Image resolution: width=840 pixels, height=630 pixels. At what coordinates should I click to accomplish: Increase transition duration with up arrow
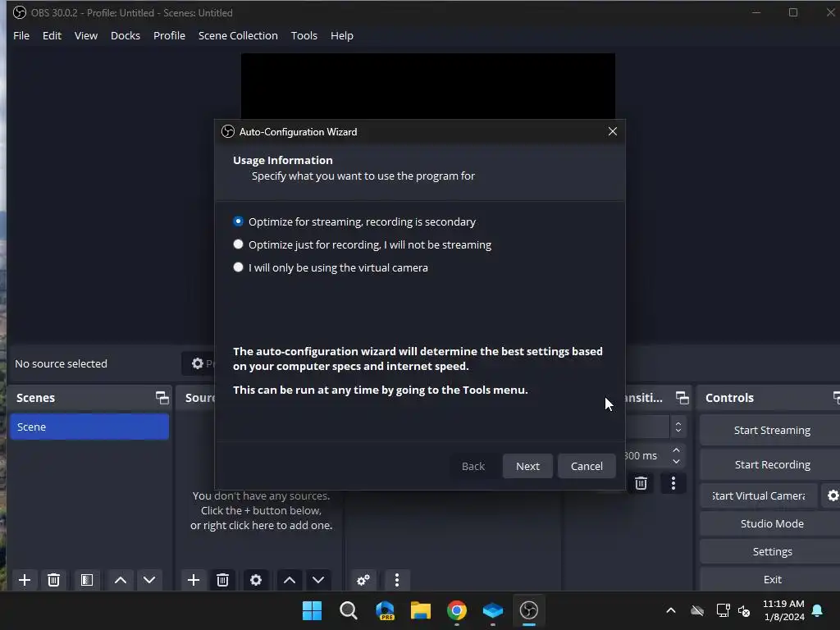point(676,450)
